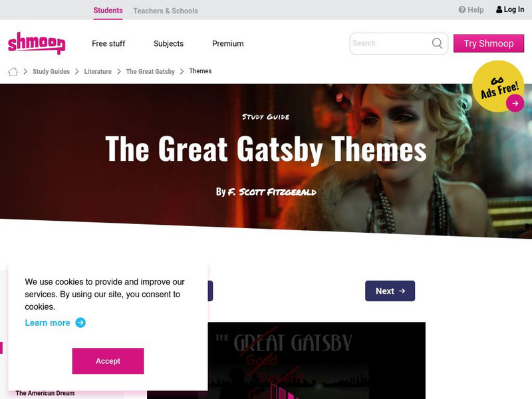Click the search magnifier icon

(x=437, y=43)
